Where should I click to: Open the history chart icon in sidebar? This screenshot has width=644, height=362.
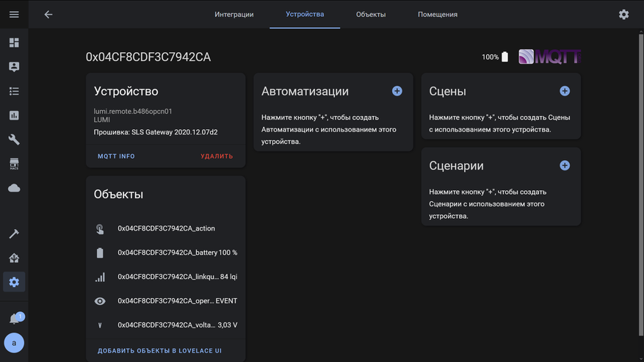coord(14,115)
